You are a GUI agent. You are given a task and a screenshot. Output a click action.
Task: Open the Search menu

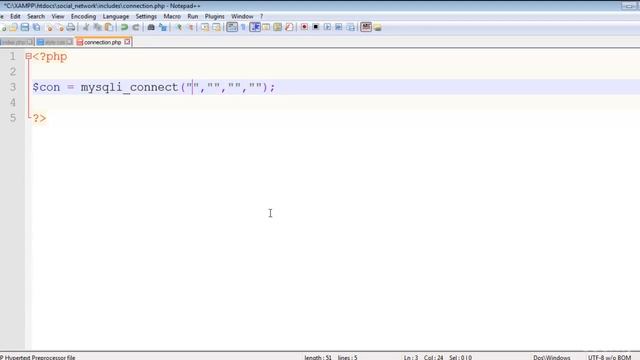tap(36, 16)
